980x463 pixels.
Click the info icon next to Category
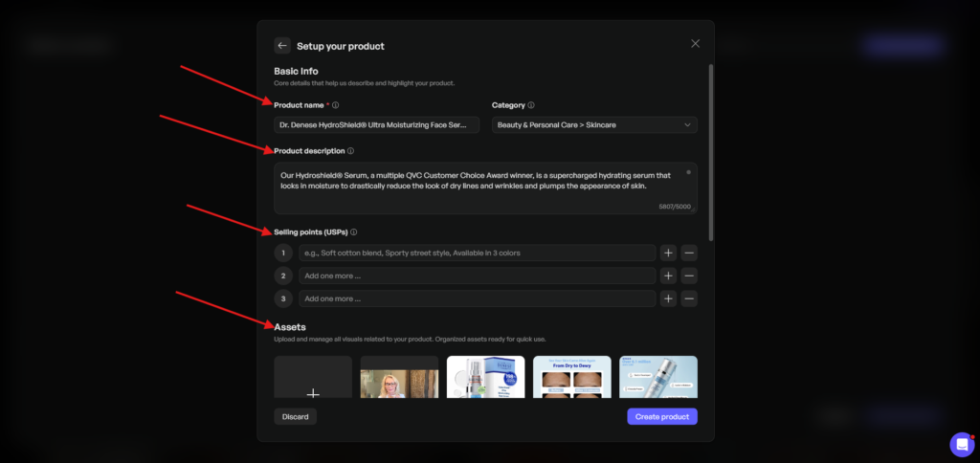click(531, 105)
